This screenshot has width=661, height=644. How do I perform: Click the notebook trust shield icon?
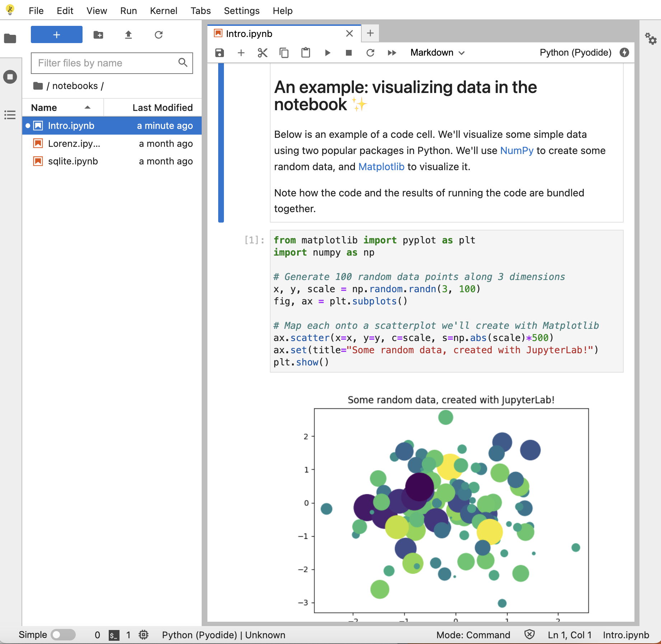point(529,634)
